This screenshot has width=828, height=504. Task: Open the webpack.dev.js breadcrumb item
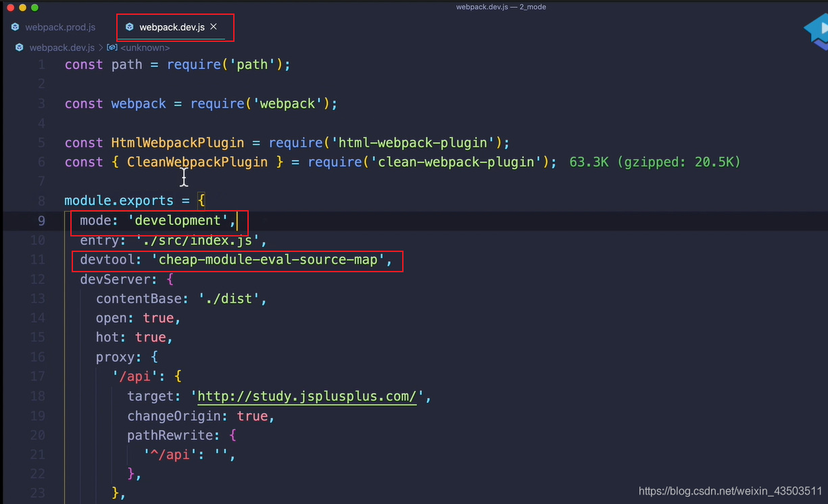coord(62,48)
